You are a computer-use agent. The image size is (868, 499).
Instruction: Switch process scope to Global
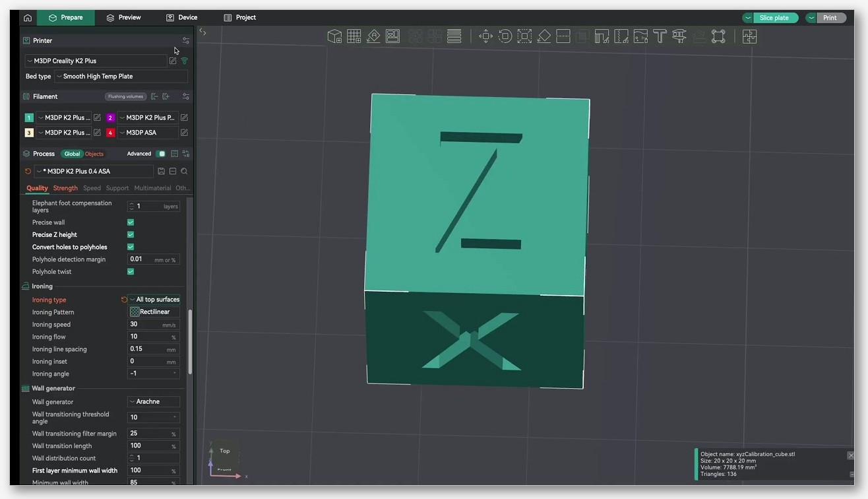(72, 154)
